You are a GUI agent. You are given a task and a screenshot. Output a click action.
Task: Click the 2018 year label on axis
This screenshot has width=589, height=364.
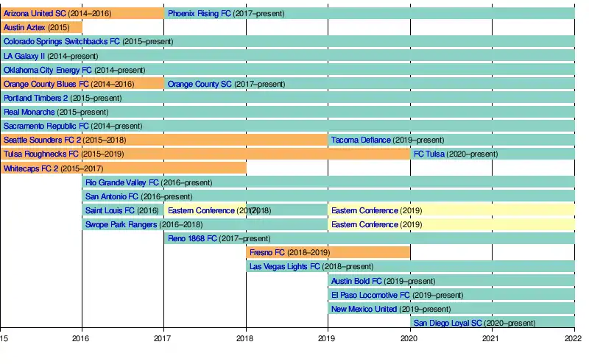(x=246, y=338)
